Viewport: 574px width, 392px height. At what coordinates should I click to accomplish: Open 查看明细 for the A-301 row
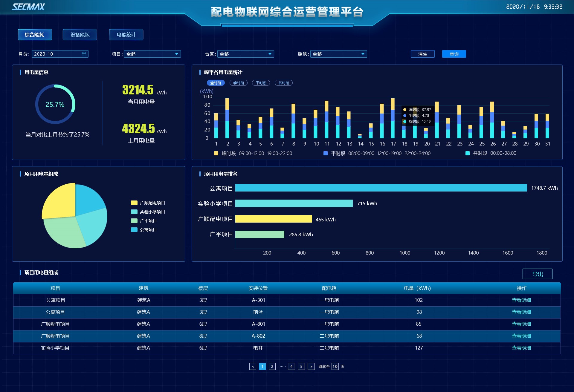click(521, 300)
